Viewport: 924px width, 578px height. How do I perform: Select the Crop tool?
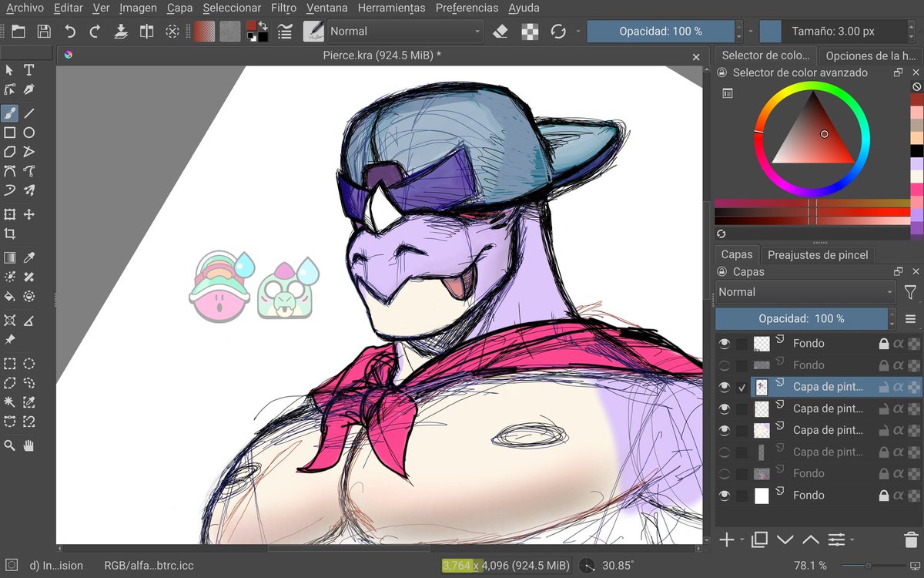point(10,234)
